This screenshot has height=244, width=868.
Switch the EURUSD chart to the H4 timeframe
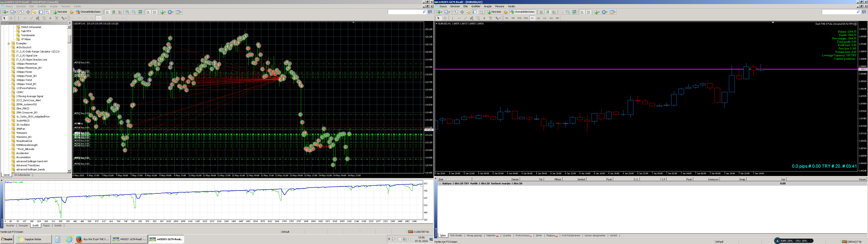click(538, 18)
